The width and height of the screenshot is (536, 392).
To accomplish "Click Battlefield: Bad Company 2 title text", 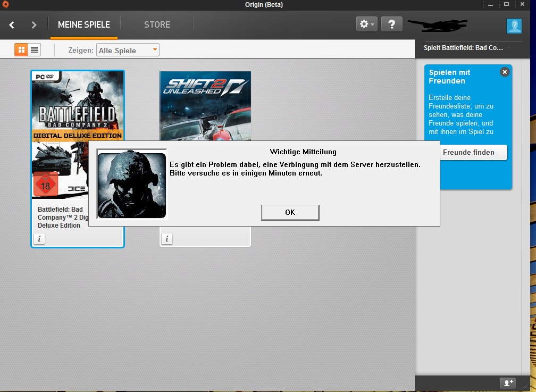I will click(x=63, y=217).
